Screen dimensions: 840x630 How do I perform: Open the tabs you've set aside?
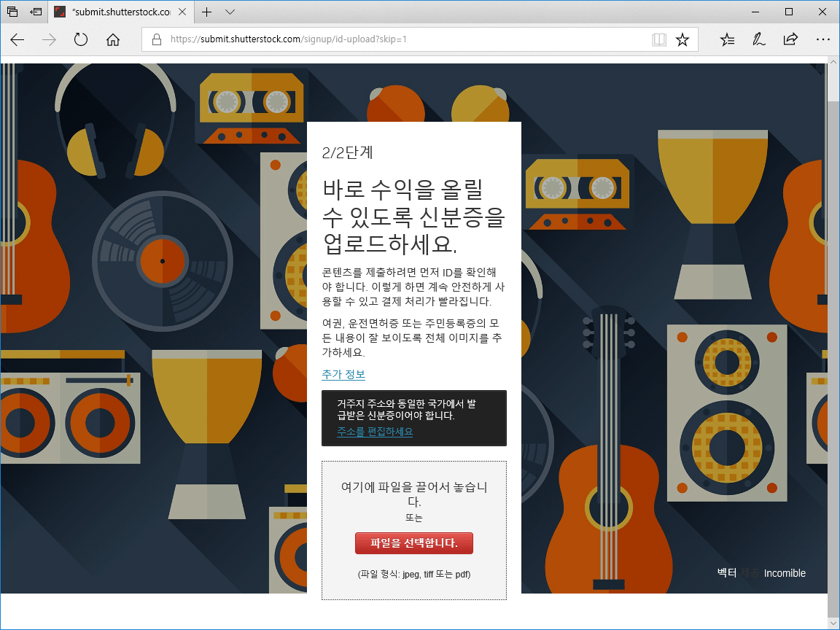pyautogui.click(x=12, y=12)
